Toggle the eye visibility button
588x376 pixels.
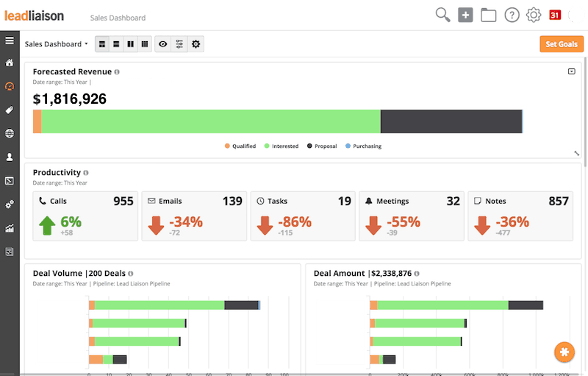click(162, 44)
